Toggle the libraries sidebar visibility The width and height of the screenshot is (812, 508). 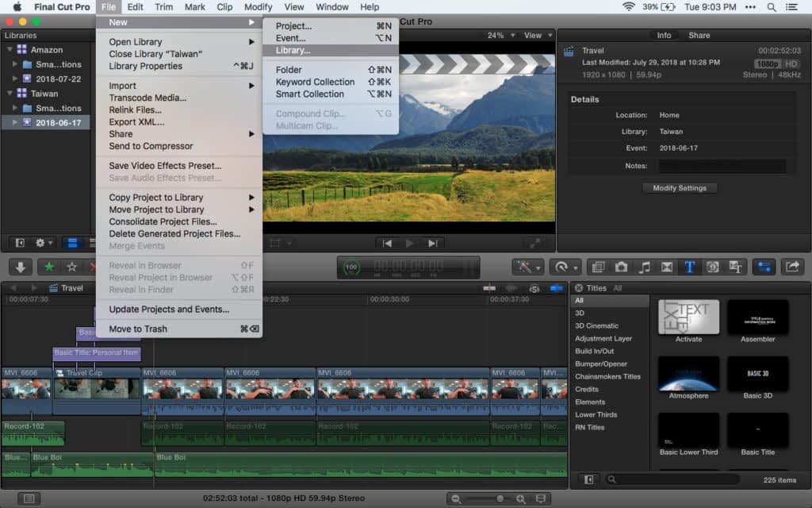pyautogui.click(x=20, y=243)
